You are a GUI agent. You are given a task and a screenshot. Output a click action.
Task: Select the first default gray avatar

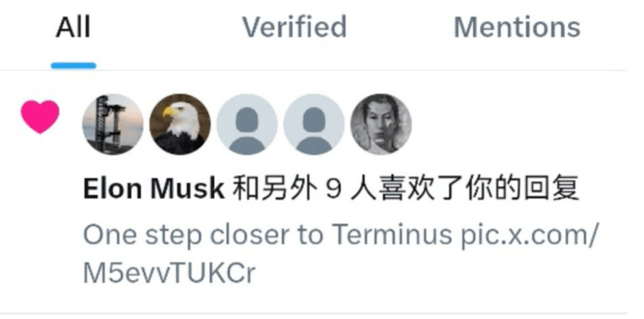(247, 124)
